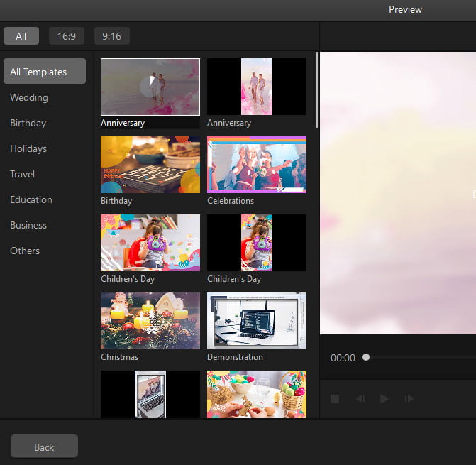Screen dimensions: 476x465
Task: Go back with the Back button
Action: 44,446
